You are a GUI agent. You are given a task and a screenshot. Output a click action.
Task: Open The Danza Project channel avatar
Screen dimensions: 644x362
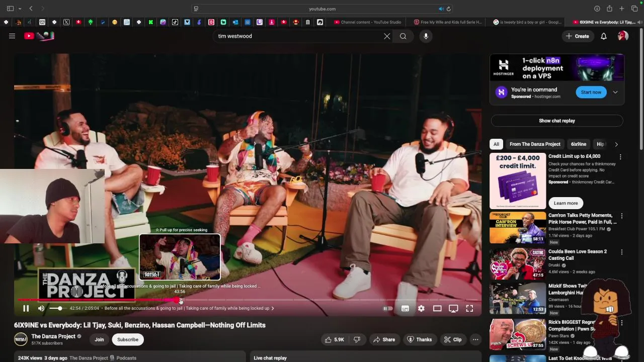point(21,339)
